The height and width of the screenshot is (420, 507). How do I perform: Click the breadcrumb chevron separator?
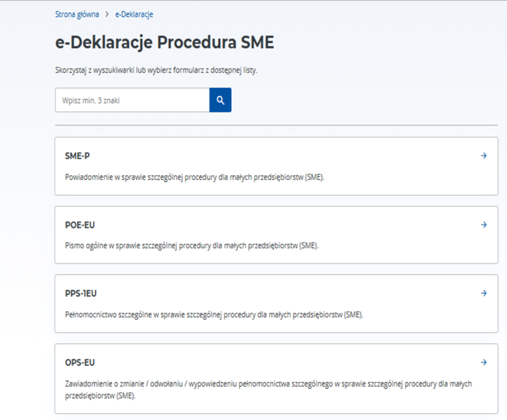tap(107, 14)
